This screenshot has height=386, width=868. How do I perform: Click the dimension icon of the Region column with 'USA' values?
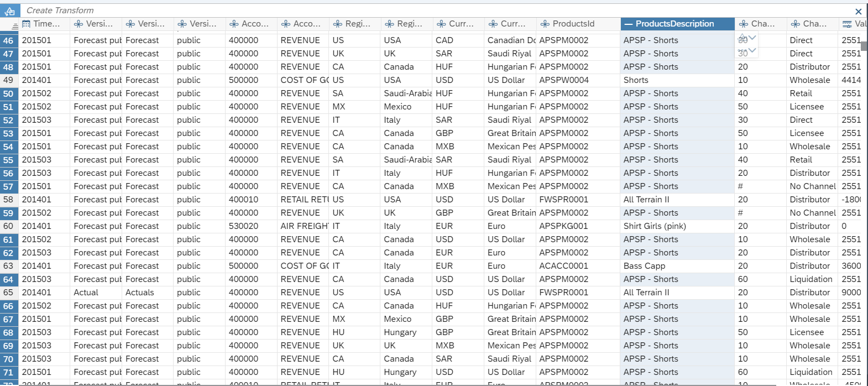click(389, 24)
